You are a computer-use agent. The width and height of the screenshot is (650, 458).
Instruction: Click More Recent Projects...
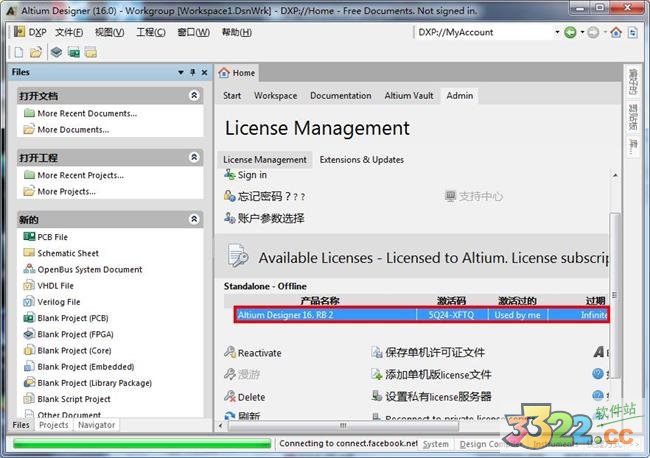[x=74, y=175]
